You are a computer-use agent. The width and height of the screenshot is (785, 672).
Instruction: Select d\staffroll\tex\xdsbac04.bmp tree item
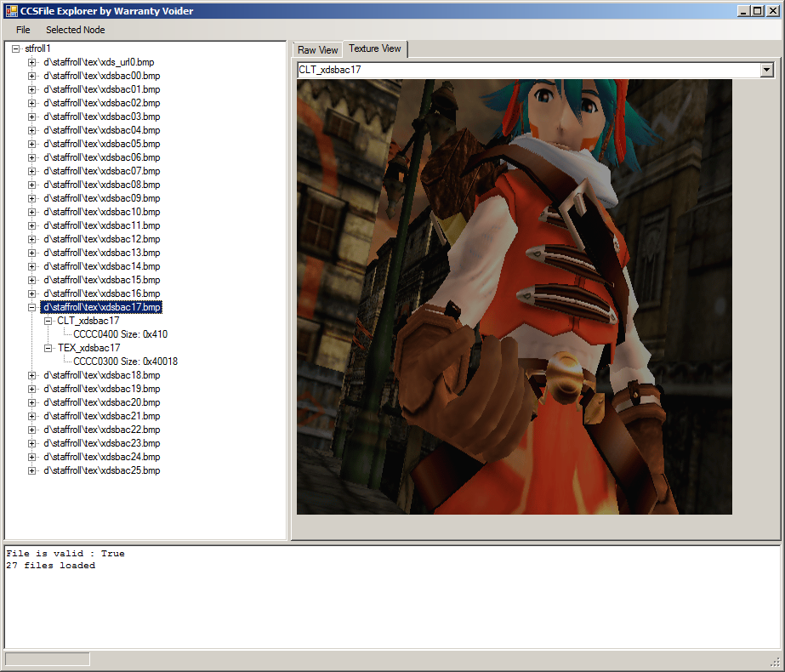coord(101,130)
